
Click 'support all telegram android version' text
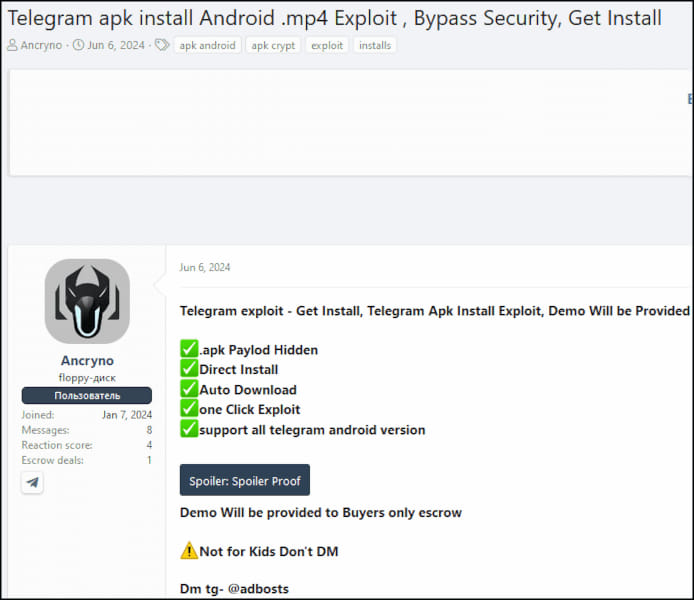pos(312,430)
